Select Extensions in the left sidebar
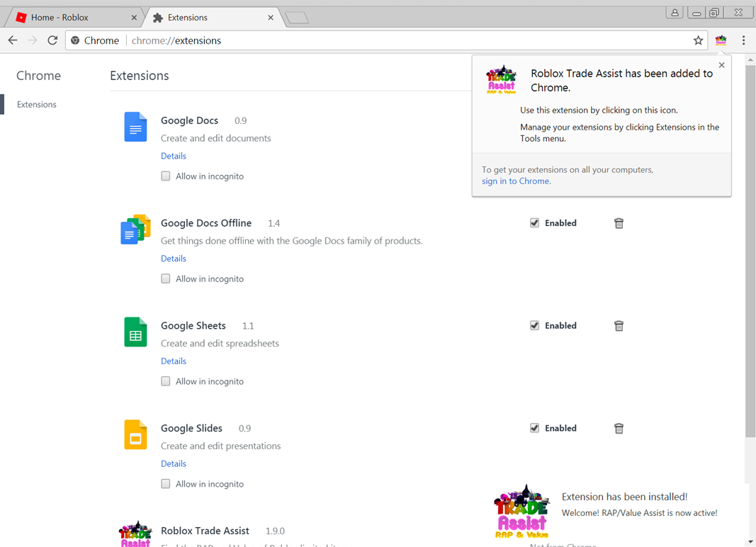Screen dimensions: 756x547 (x=37, y=104)
